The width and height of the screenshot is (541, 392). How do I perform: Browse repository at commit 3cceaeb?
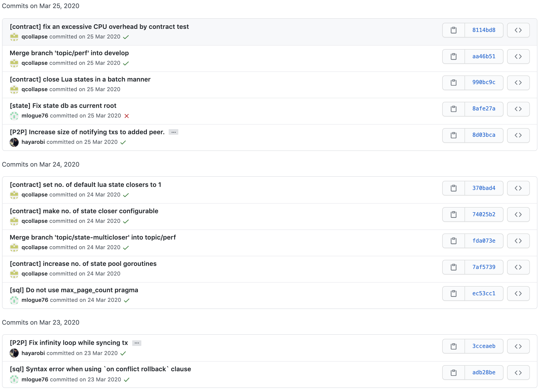click(x=518, y=346)
